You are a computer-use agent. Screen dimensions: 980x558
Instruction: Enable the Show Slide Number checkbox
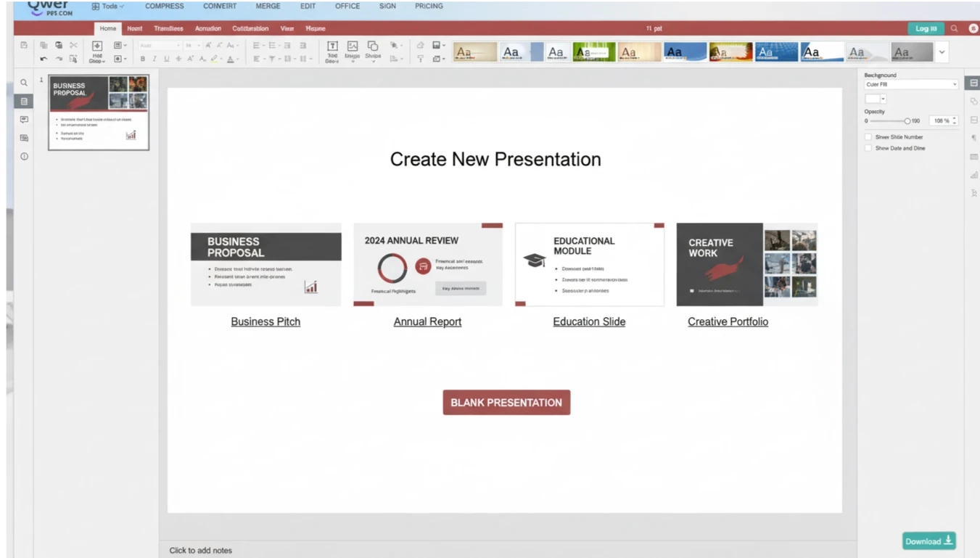click(x=868, y=136)
